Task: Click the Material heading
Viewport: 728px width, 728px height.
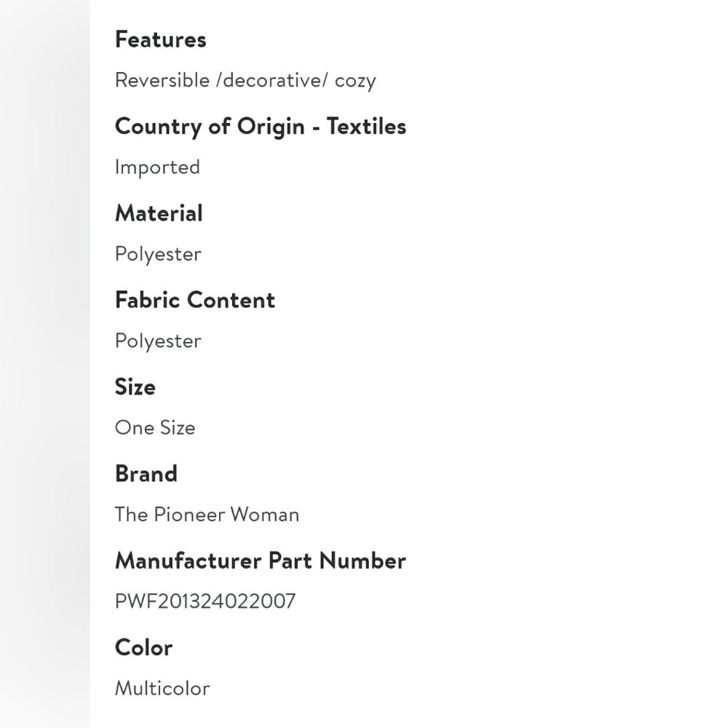Action: (x=159, y=213)
